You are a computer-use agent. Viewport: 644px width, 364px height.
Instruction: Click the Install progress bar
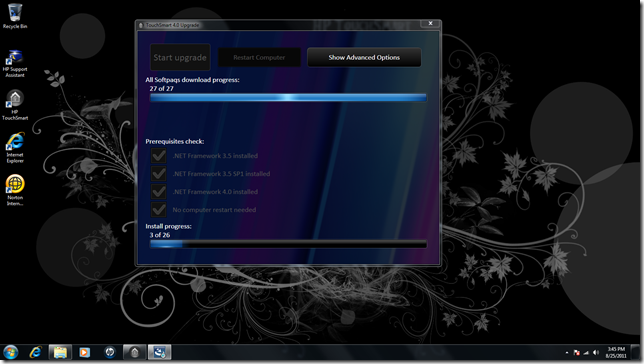pyautogui.click(x=288, y=244)
